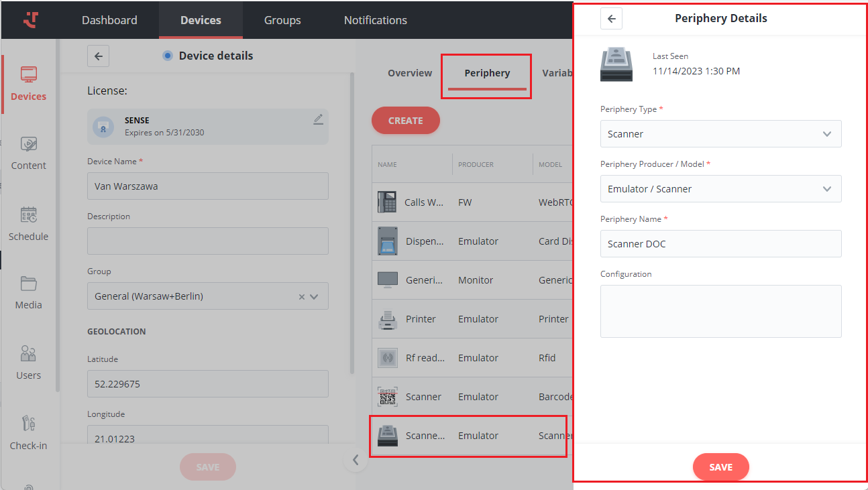Viewport: 868px width, 490px height.
Task: Open the Check-in sidebar section
Action: (28, 433)
